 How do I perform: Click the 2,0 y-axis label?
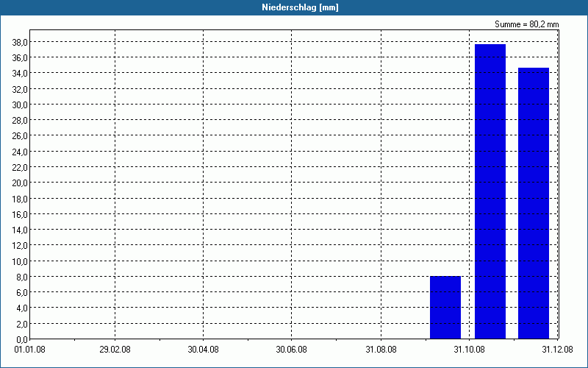21,324
